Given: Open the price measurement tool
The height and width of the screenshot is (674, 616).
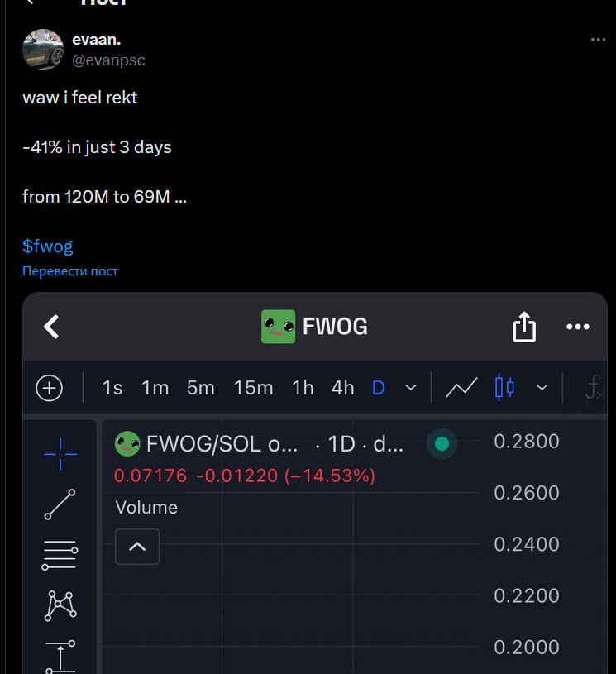Looking at the screenshot, I should coord(60,657).
